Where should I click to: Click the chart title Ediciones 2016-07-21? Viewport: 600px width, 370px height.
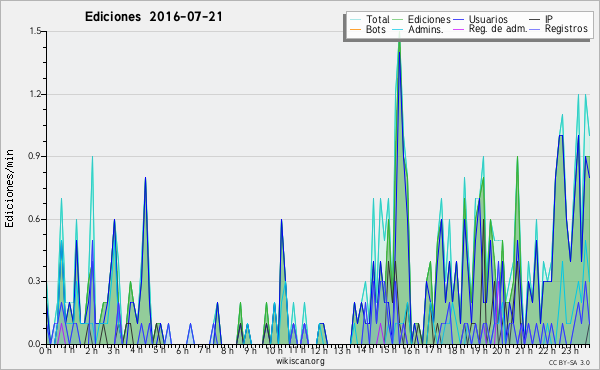(154, 17)
